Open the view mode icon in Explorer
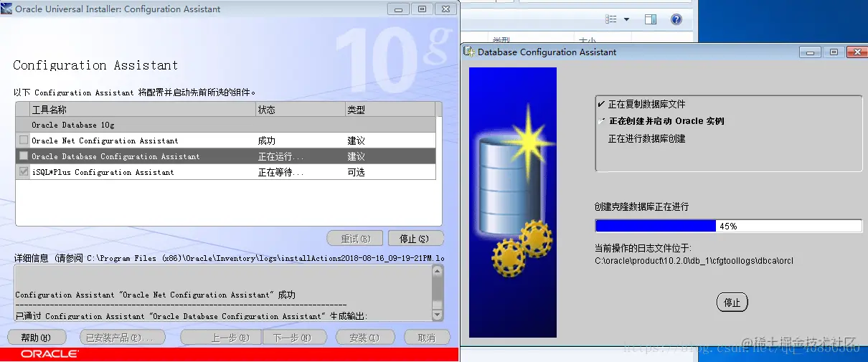 pos(611,19)
